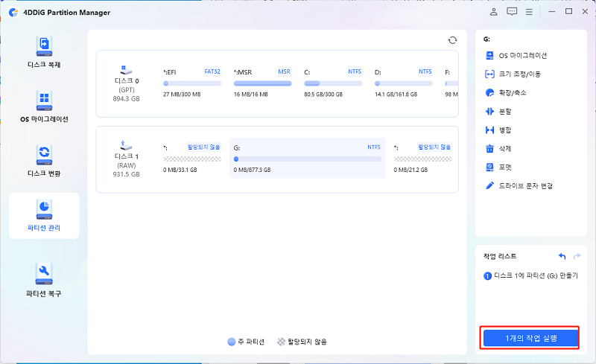
Task: Choose 확장/축소 operation
Action: 506,93
